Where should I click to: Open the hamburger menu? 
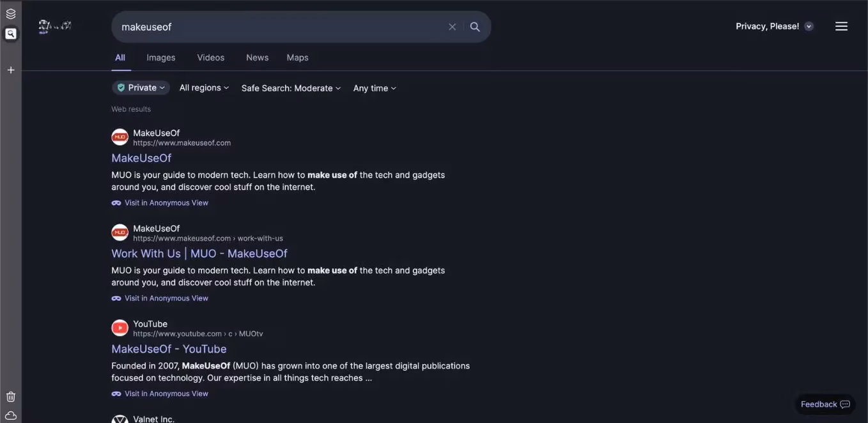click(x=841, y=26)
